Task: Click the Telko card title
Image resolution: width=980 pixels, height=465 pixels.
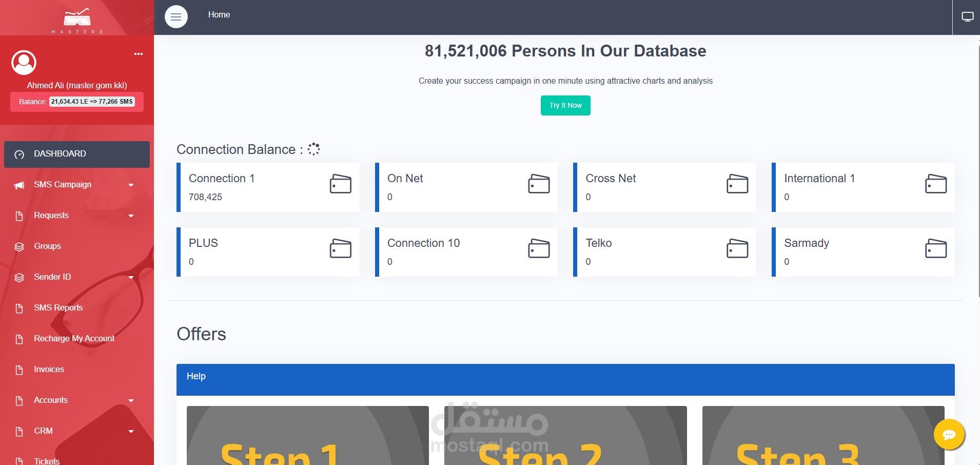Action: (x=599, y=243)
